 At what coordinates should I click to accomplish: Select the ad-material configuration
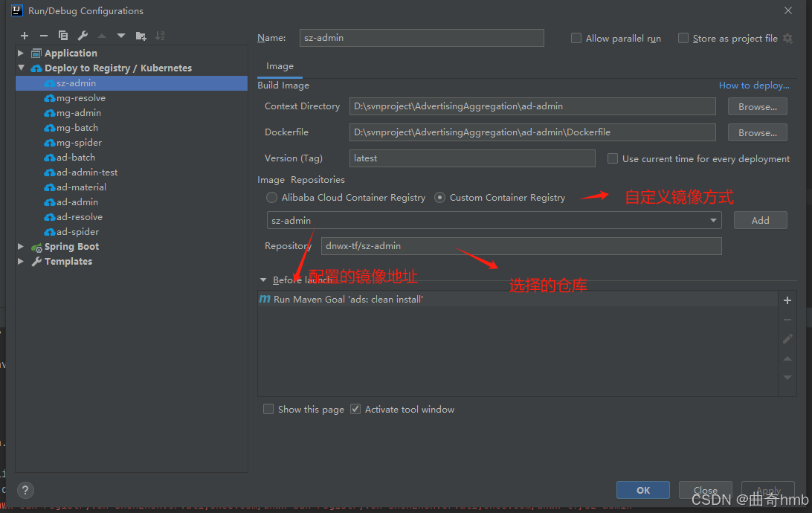pos(132,187)
